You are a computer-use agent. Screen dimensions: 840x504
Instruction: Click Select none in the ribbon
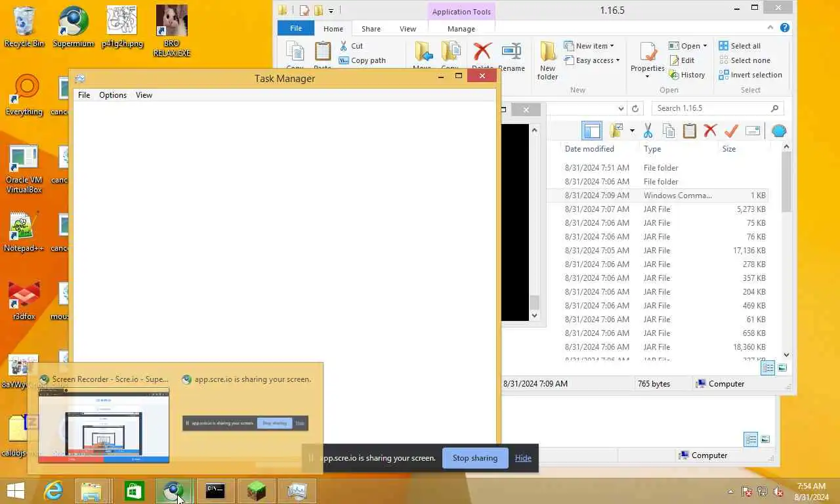click(744, 60)
